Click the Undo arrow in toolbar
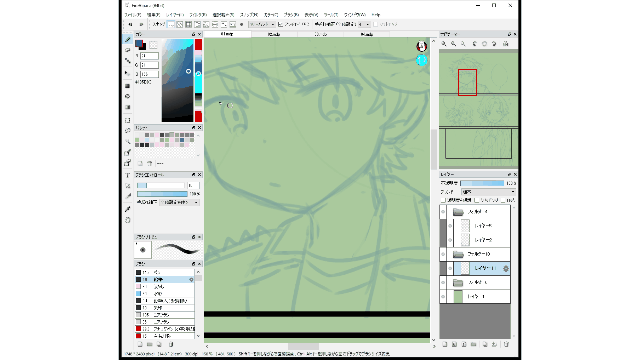The width and height of the screenshot is (640, 360). 130,24
